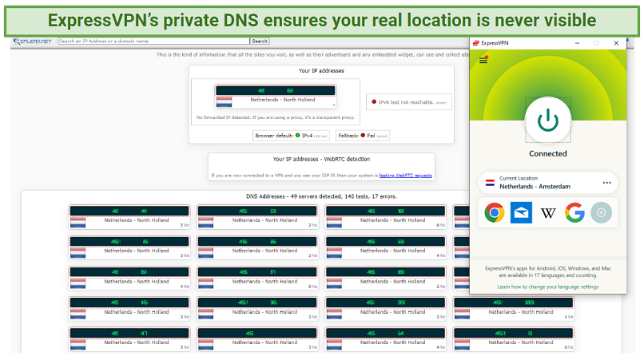Launch the Google shortcut in ExpressVPN
This screenshot has width=644, height=360.
(x=574, y=212)
